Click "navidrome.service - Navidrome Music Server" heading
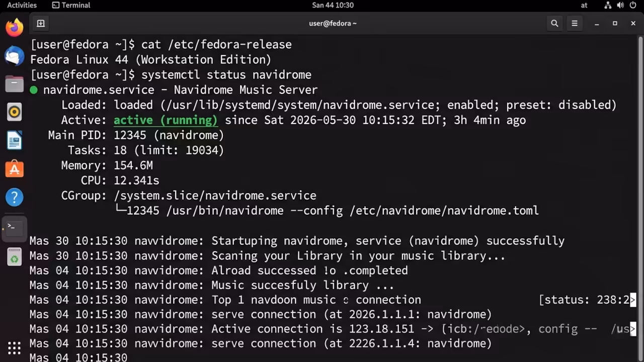 click(x=180, y=90)
